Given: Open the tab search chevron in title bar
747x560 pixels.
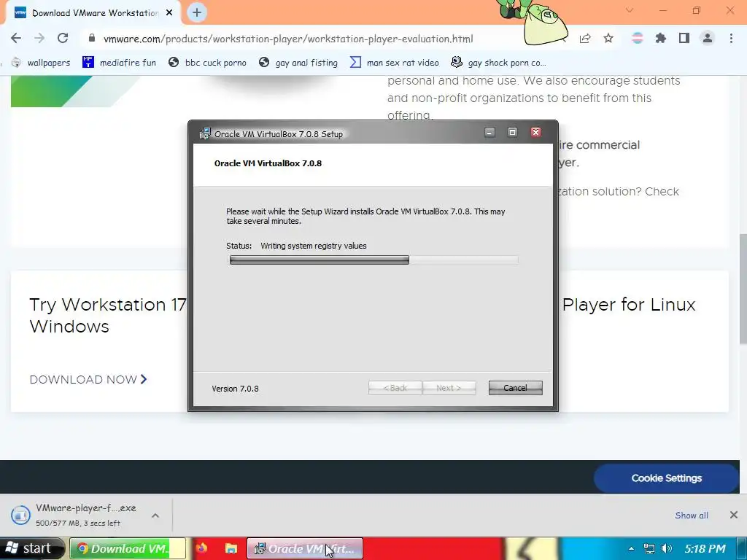Looking at the screenshot, I should (630, 10).
